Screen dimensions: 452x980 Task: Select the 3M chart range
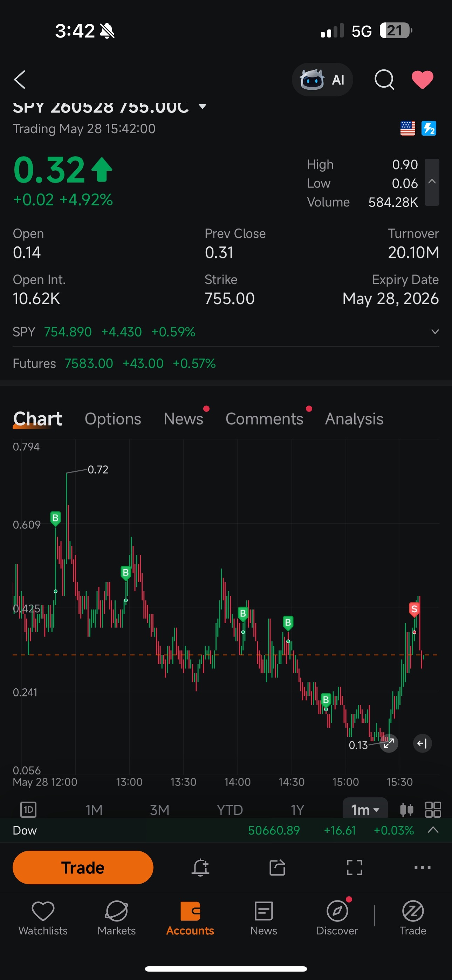(x=159, y=810)
